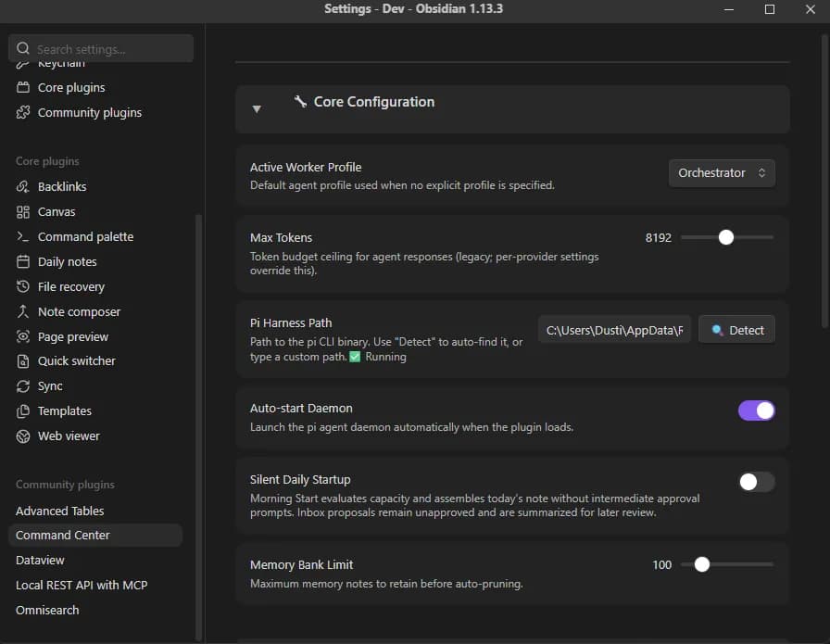This screenshot has height=644, width=830.
Task: Click the Community plugins puzzle icon
Action: pyautogui.click(x=23, y=112)
